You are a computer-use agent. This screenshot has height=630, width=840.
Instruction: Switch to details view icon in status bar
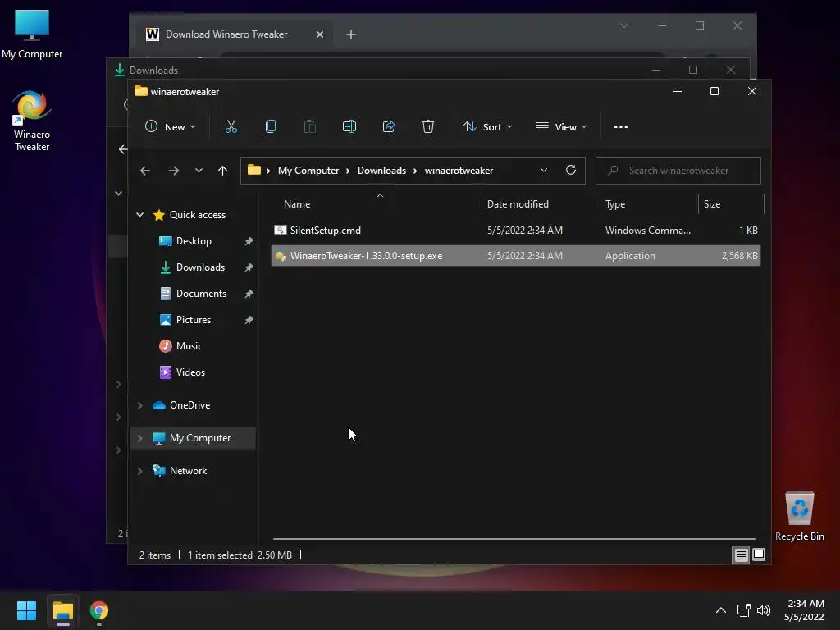point(741,555)
